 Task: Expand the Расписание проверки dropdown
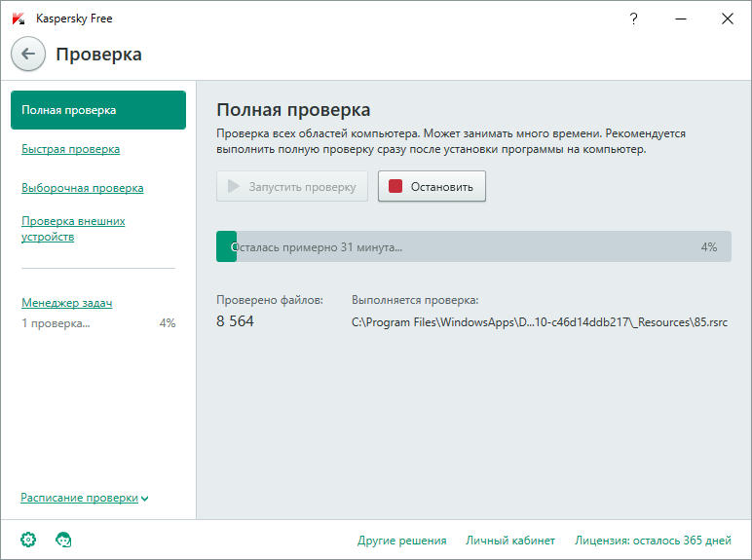pos(85,498)
